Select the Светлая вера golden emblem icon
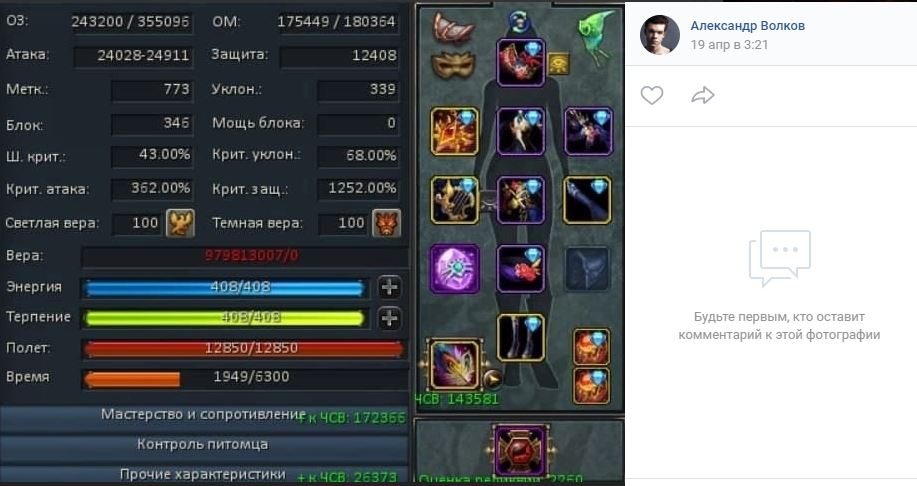This screenshot has width=917, height=486. click(x=180, y=223)
